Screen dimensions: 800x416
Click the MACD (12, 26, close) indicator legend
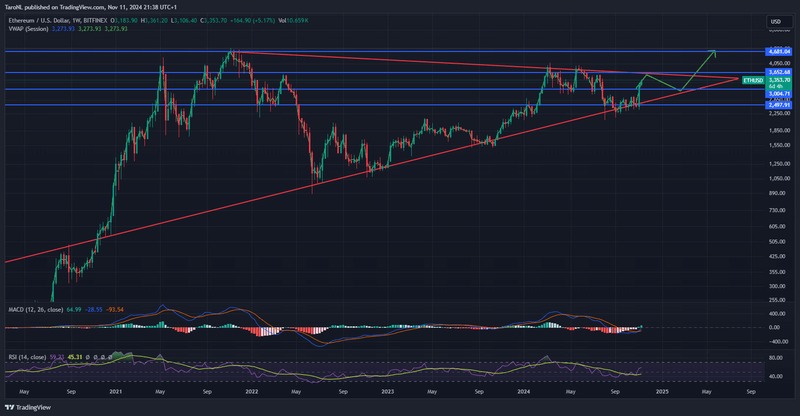(x=36, y=310)
